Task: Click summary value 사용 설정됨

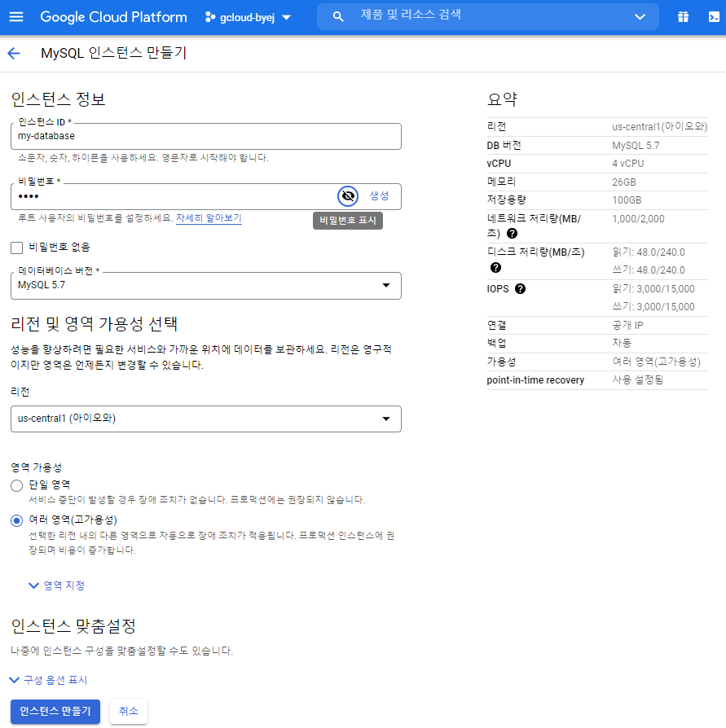Action: 637,380
